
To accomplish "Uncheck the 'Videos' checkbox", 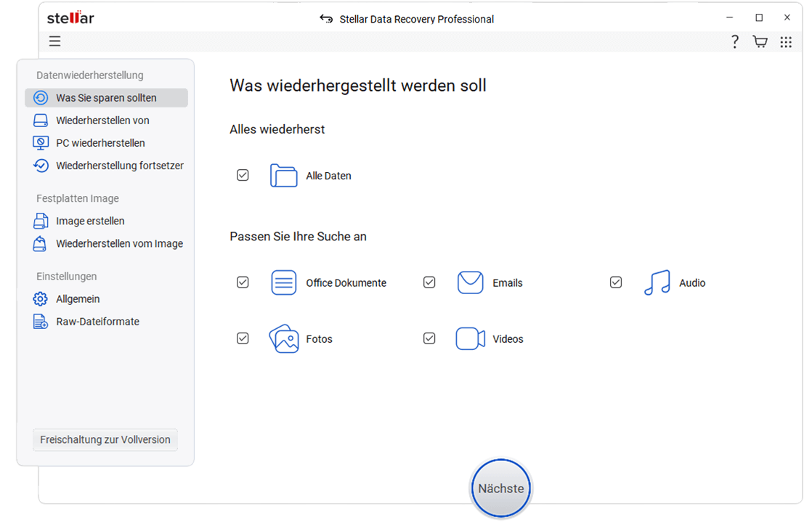I will tap(429, 338).
